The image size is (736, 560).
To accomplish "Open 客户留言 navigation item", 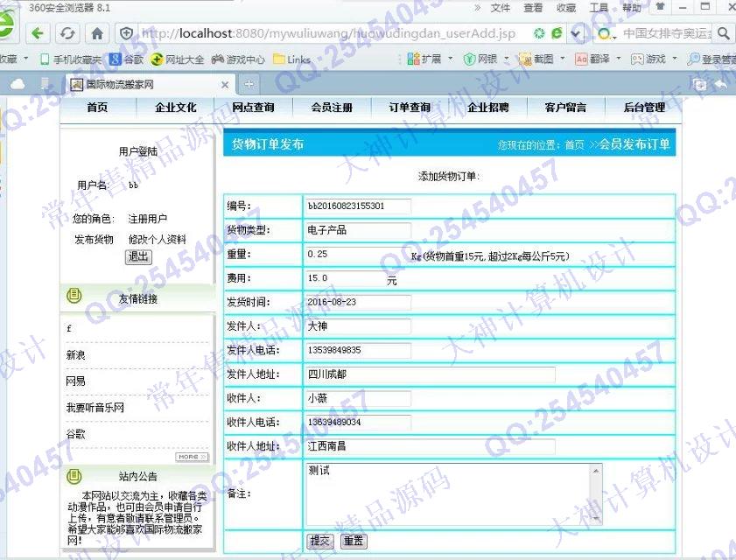I will pos(565,108).
